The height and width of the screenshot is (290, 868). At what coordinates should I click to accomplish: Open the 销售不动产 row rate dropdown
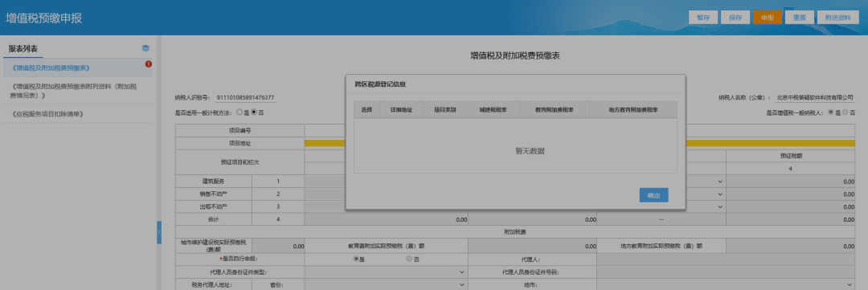(720, 194)
